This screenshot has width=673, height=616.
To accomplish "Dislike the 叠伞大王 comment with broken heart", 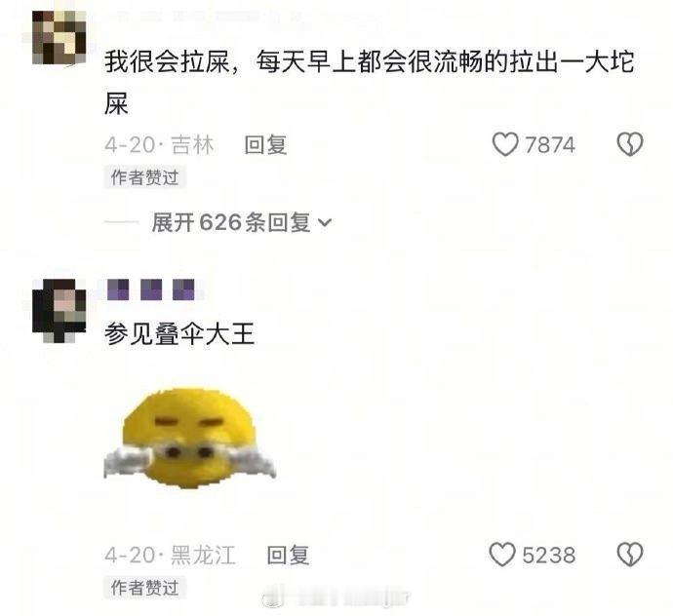I will (x=630, y=555).
